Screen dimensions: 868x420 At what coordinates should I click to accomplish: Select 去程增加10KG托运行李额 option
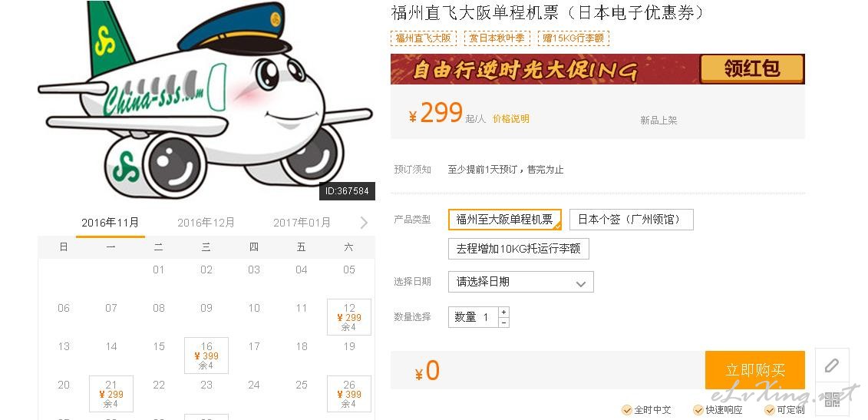point(519,249)
